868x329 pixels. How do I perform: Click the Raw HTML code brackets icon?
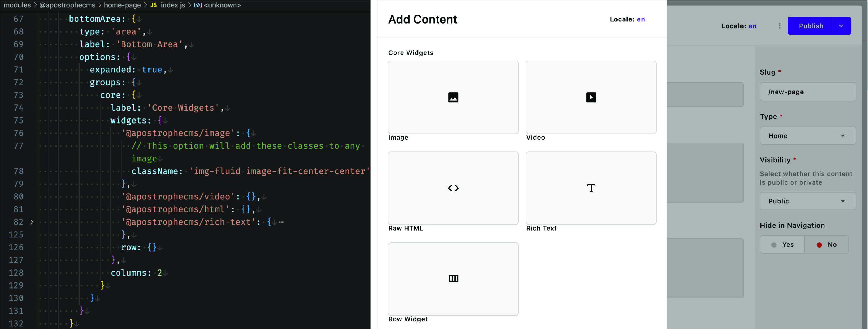coord(453,188)
